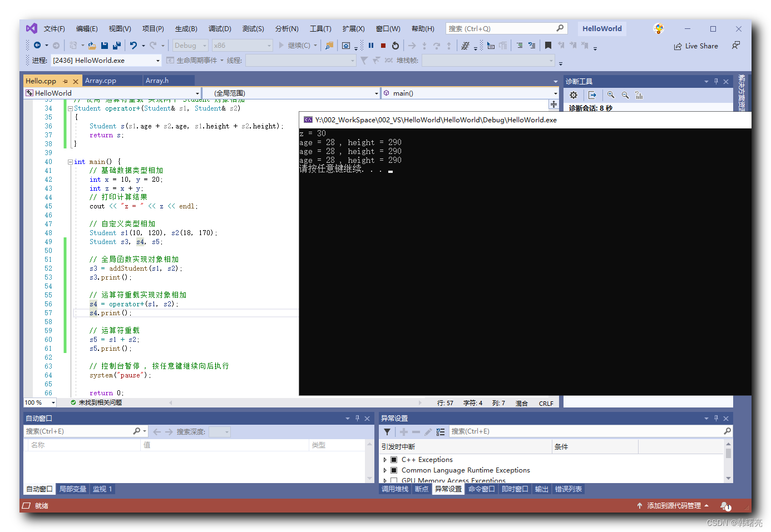This screenshot has height=532, width=771.
Task: Open the 文件(F) menu
Action: pos(55,29)
